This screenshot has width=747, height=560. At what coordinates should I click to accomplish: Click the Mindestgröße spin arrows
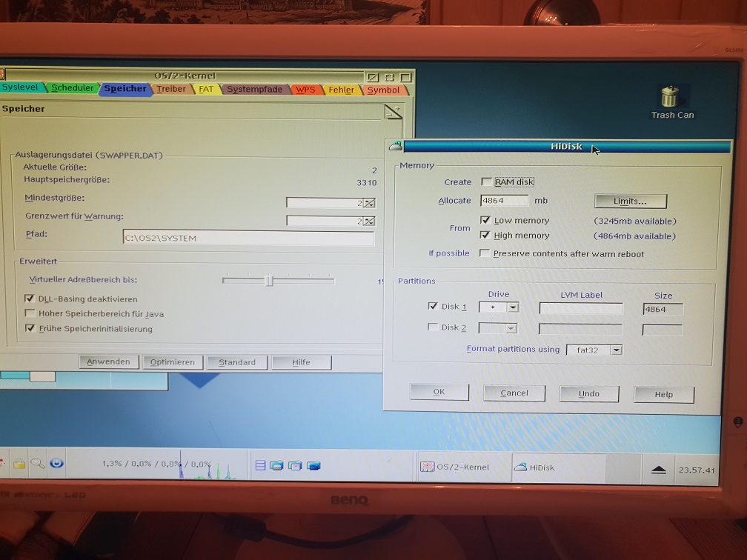[369, 203]
